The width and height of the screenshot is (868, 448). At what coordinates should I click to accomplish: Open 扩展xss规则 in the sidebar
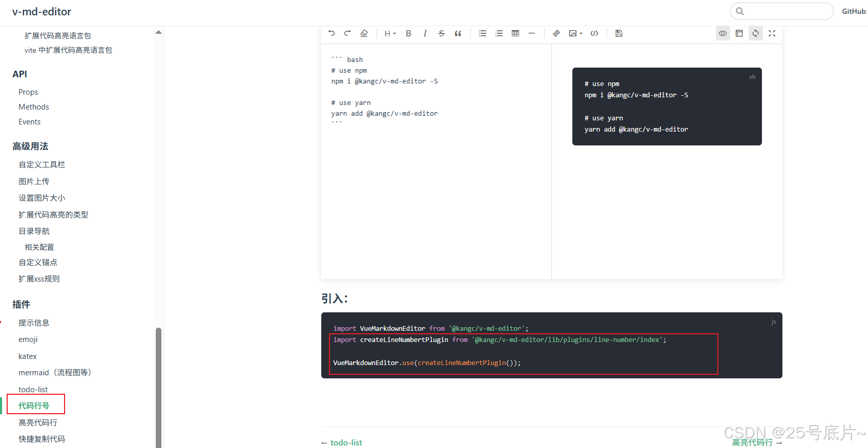point(39,279)
